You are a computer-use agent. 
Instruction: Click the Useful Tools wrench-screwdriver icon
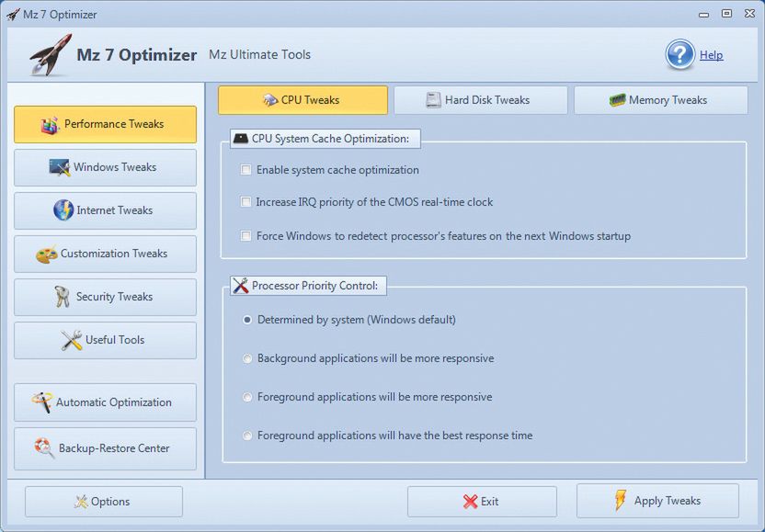[72, 340]
